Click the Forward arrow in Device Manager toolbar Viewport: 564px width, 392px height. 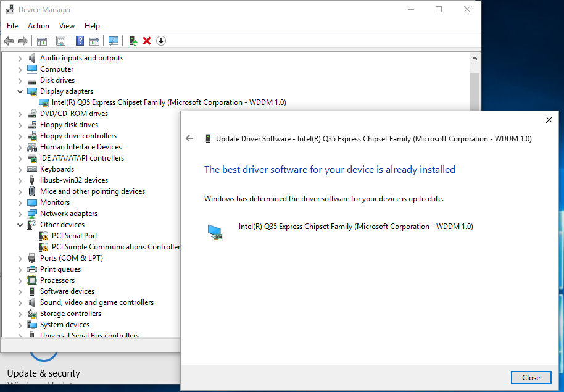click(23, 41)
